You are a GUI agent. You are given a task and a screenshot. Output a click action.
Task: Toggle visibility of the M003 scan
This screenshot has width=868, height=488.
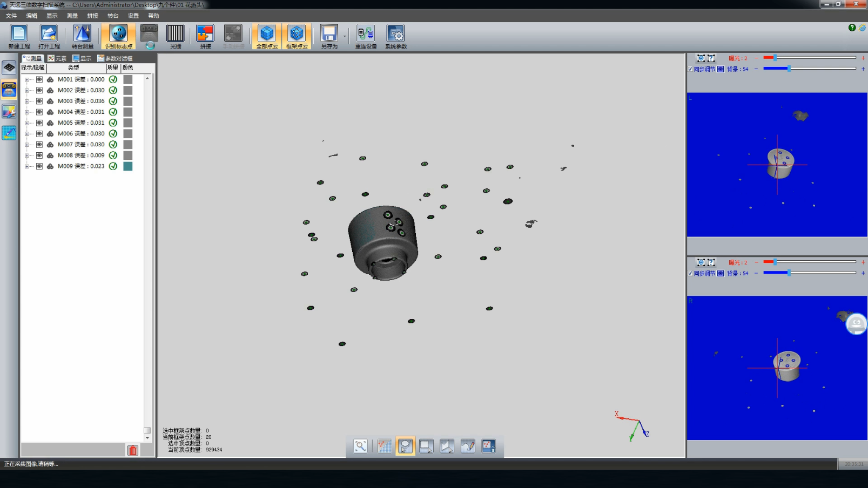(x=39, y=101)
